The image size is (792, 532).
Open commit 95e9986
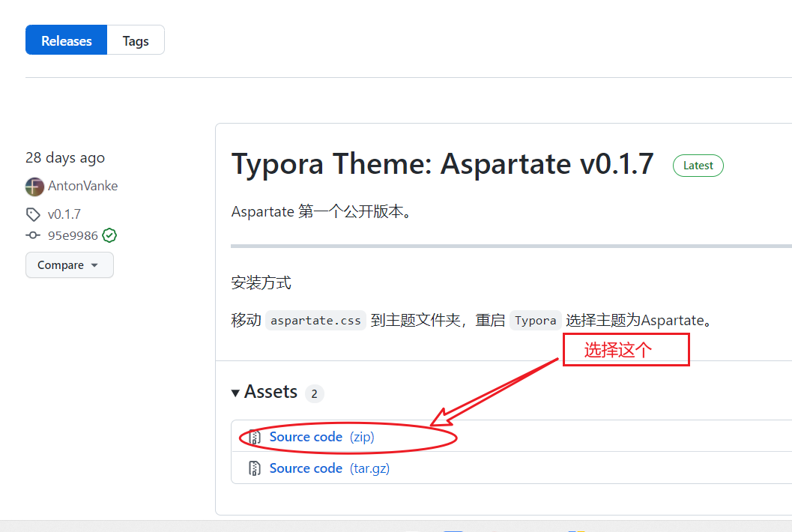73,235
